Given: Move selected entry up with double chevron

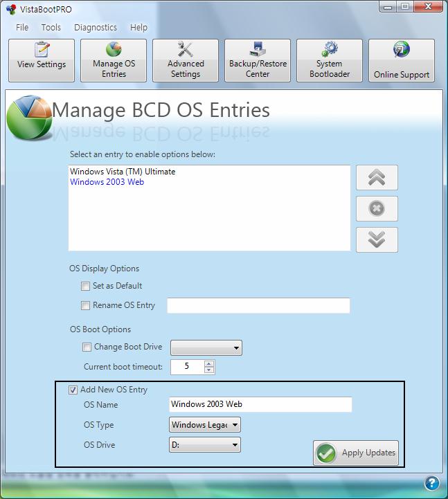Looking at the screenshot, I should click(377, 178).
